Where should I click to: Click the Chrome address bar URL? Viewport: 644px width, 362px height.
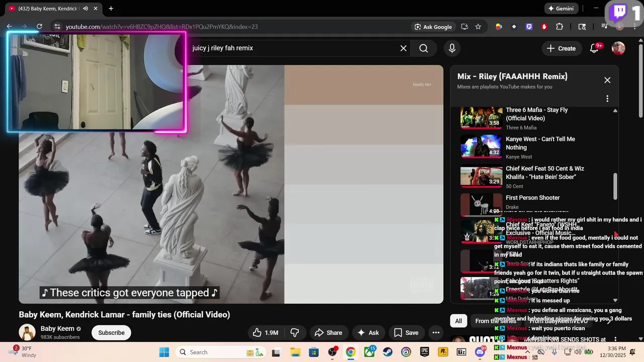coord(162,27)
